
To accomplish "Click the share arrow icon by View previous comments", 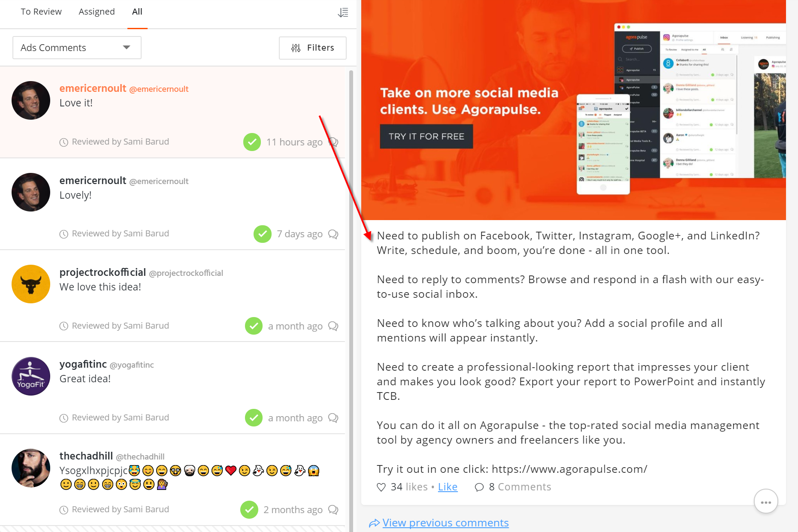I will coord(374,523).
